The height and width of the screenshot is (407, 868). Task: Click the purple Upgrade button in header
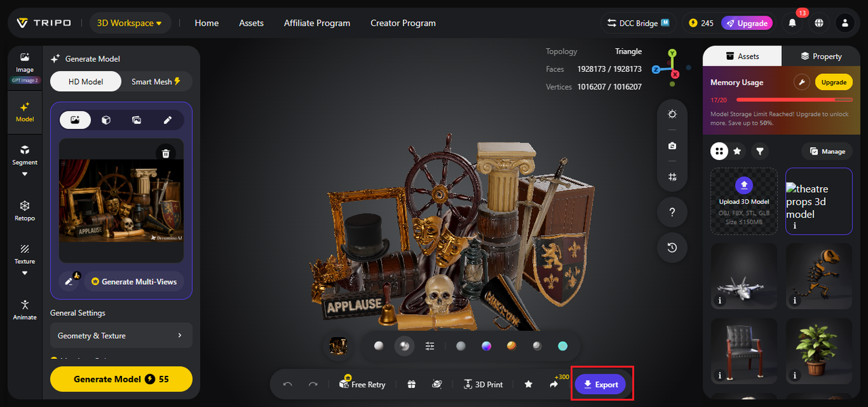pyautogui.click(x=747, y=23)
